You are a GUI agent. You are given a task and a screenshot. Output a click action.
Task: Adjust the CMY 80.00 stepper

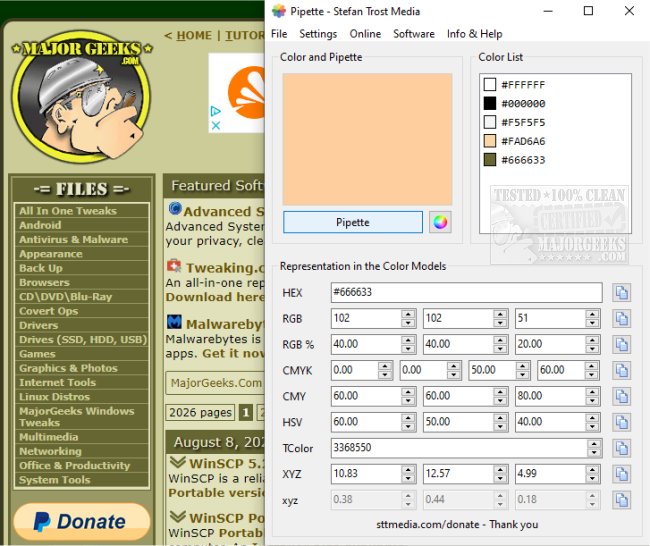click(x=592, y=396)
